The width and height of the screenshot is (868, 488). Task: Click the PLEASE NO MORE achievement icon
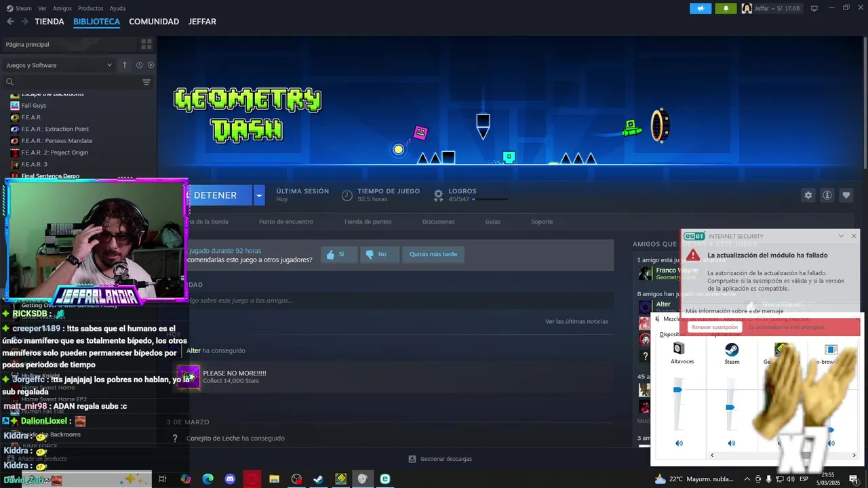[x=189, y=376]
